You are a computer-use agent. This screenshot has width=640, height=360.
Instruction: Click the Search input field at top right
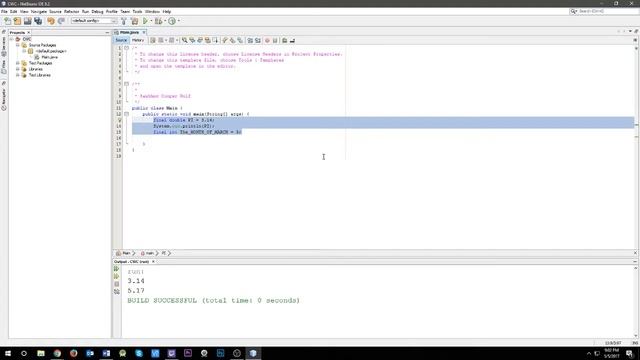(x=608, y=11)
